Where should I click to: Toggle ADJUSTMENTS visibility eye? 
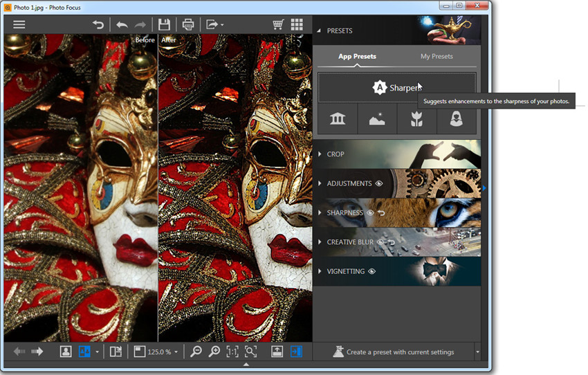tap(379, 183)
